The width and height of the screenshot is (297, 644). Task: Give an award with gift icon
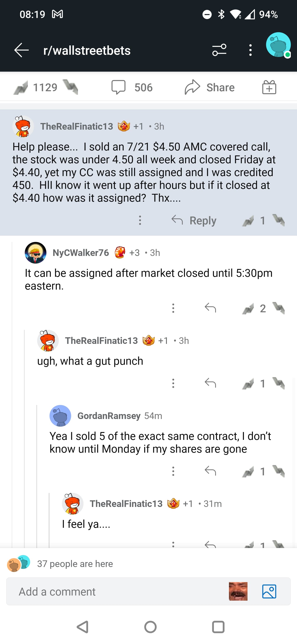point(269,87)
